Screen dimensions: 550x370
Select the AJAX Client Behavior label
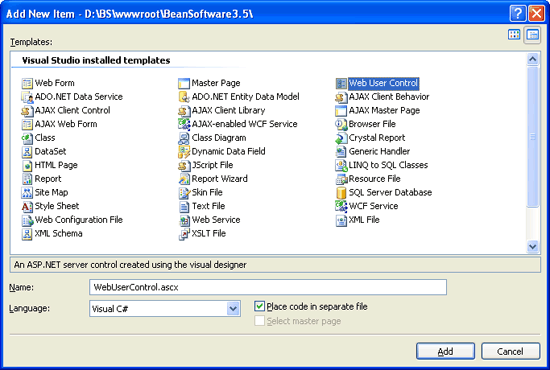389,97
